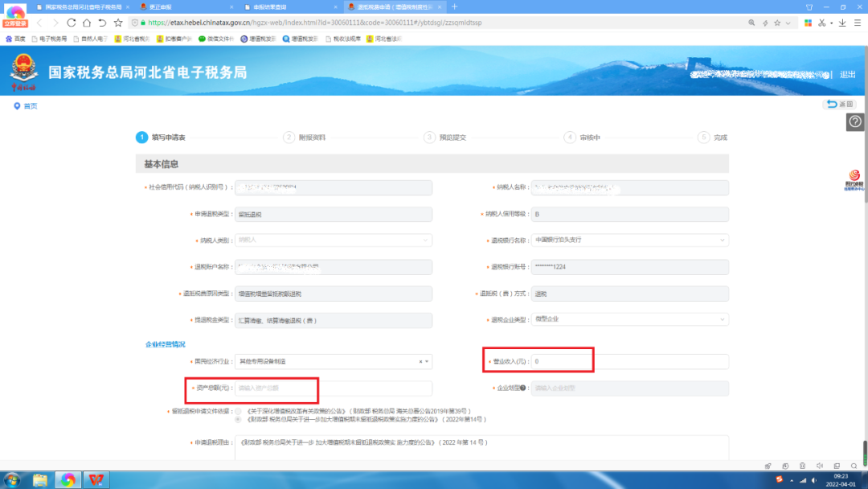Image resolution: width=868 pixels, height=489 pixels.
Task: Open a new tab with the plus button
Action: (454, 6)
